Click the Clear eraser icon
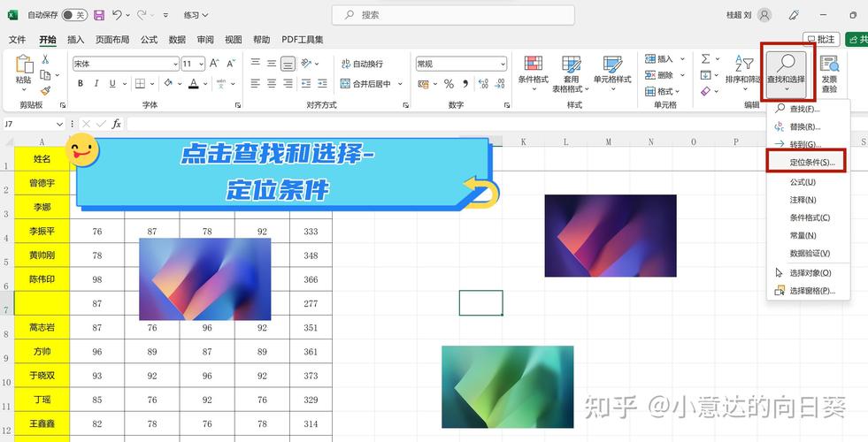The width and height of the screenshot is (868, 442). pos(705,91)
